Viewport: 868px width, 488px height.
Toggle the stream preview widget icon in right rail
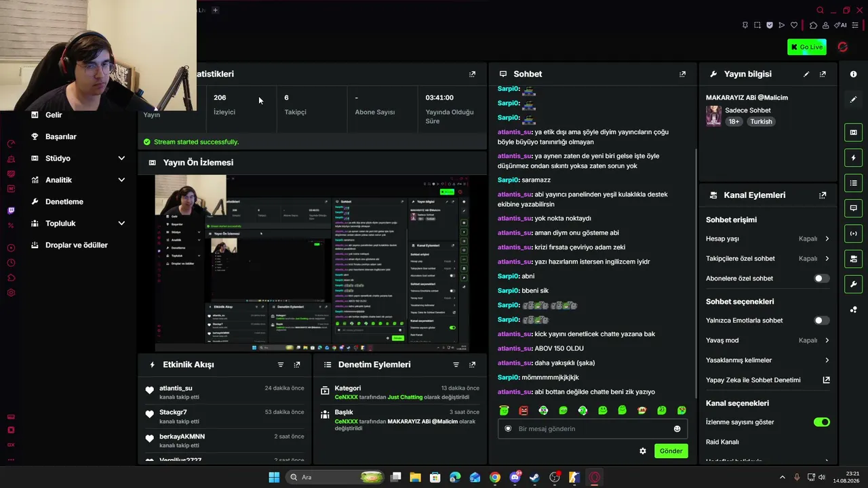853,132
